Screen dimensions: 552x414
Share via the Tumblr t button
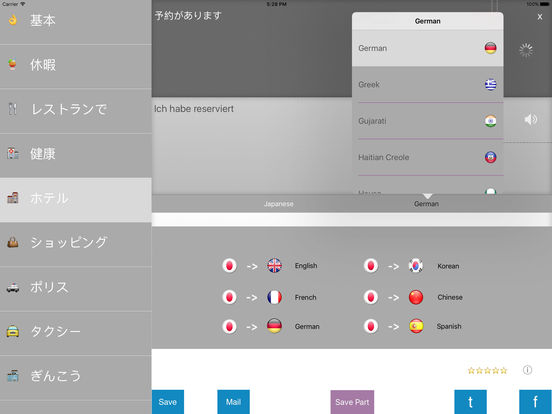click(x=470, y=402)
